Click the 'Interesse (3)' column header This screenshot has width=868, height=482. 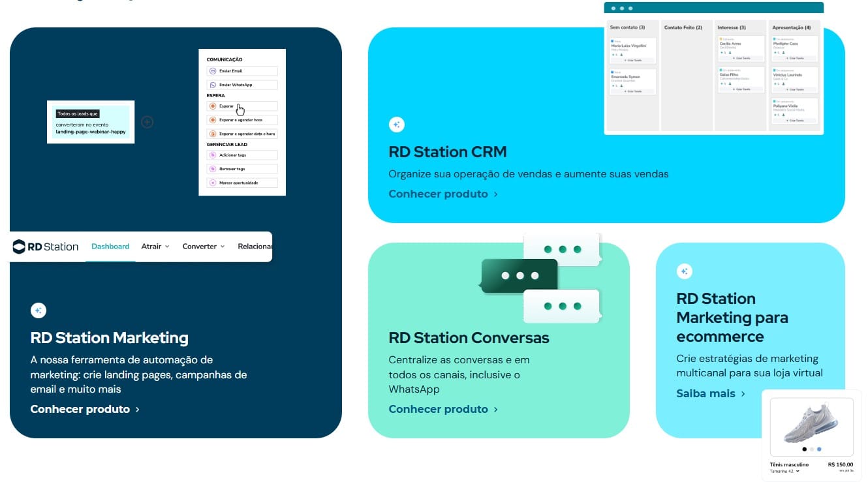(732, 27)
